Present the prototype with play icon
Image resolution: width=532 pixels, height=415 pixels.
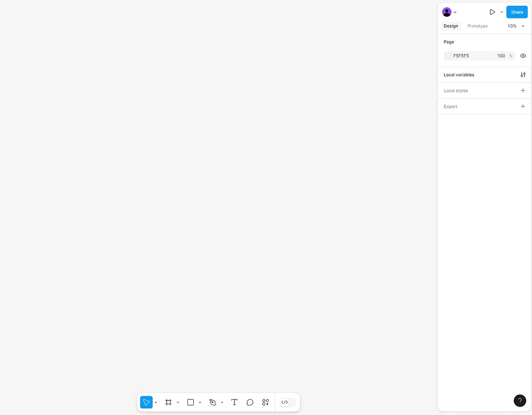(492, 12)
